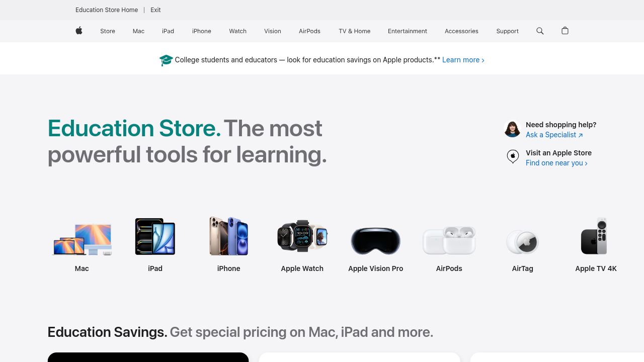Select the Apple TV 4K product tile

(596, 245)
